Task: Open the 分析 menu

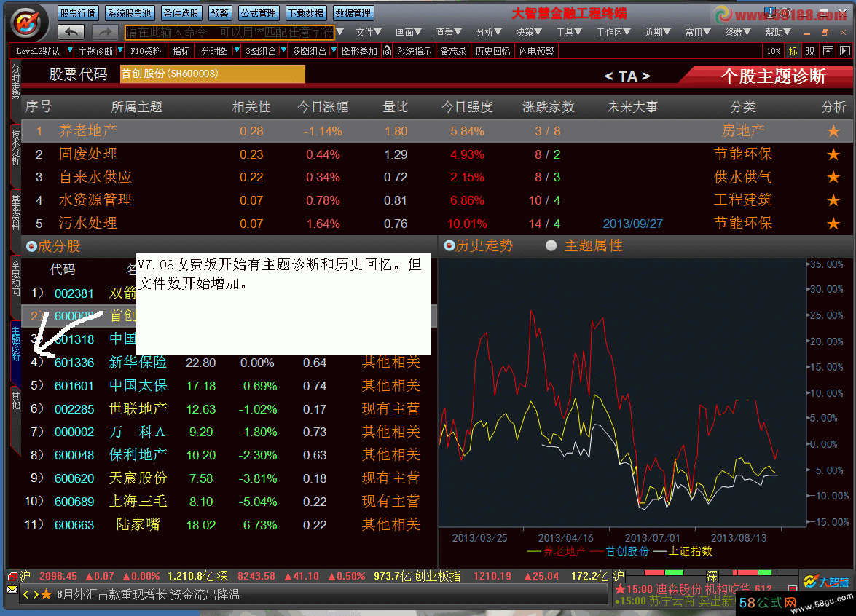Action: [489, 32]
